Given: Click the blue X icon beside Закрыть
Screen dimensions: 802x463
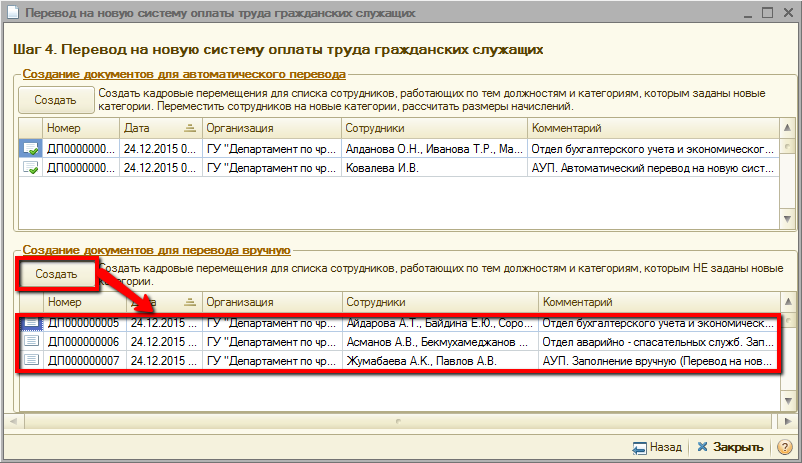Looking at the screenshot, I should pyautogui.click(x=703, y=447).
